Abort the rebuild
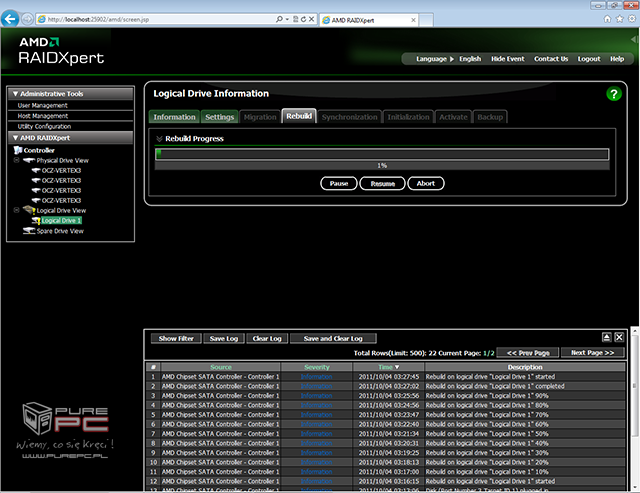This screenshot has height=493, width=640. (426, 183)
